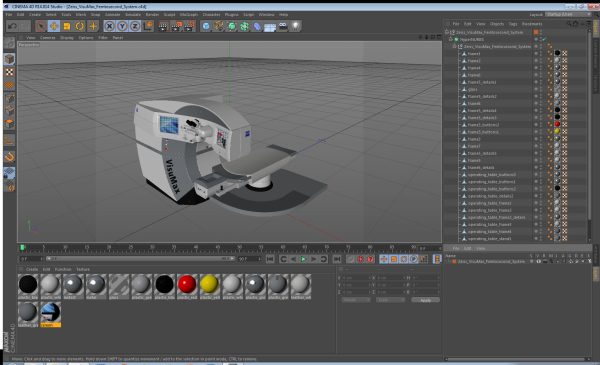600x365 pixels.
Task: Toggle the topmost frame row's visibility dot
Action: pyautogui.click(x=536, y=53)
